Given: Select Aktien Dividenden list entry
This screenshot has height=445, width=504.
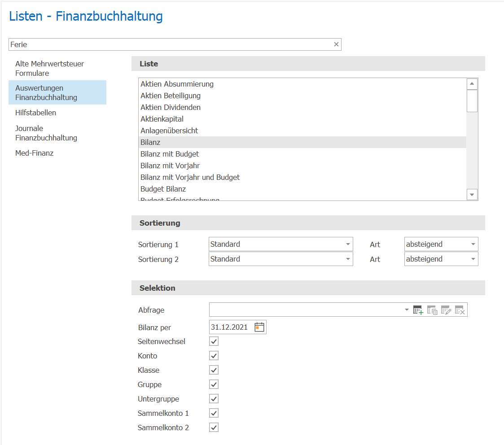Looking at the screenshot, I should tap(302, 107).
